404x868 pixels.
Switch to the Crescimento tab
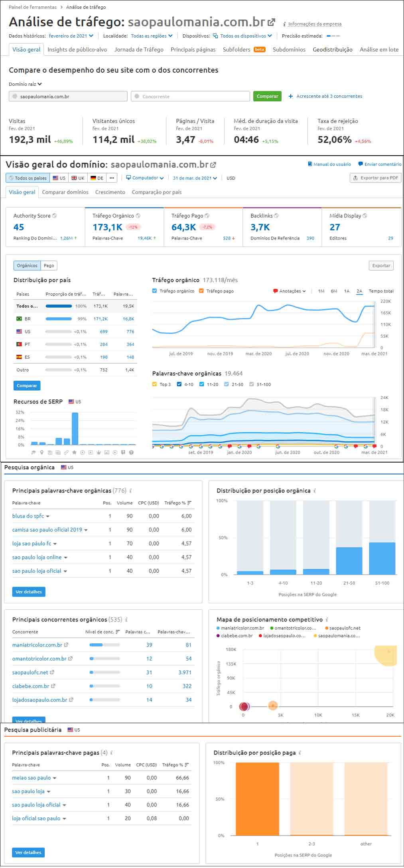110,192
